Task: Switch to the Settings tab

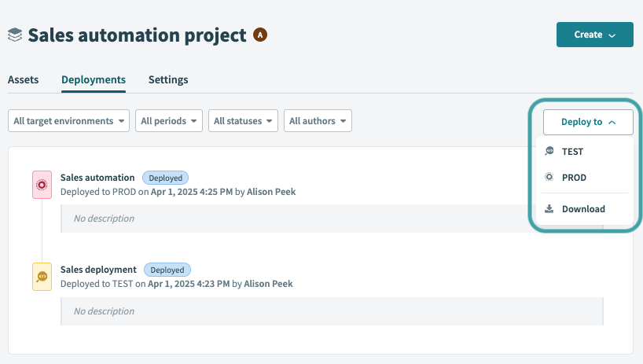Action: [168, 79]
